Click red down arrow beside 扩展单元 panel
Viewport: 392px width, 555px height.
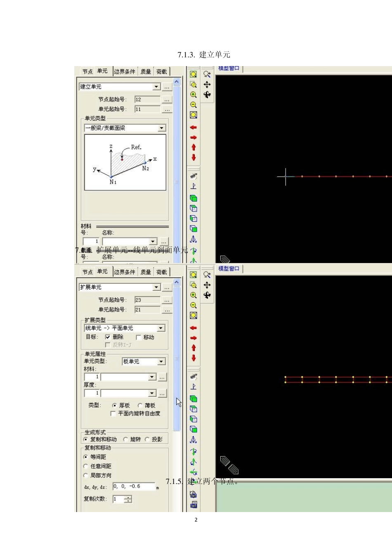point(193,358)
